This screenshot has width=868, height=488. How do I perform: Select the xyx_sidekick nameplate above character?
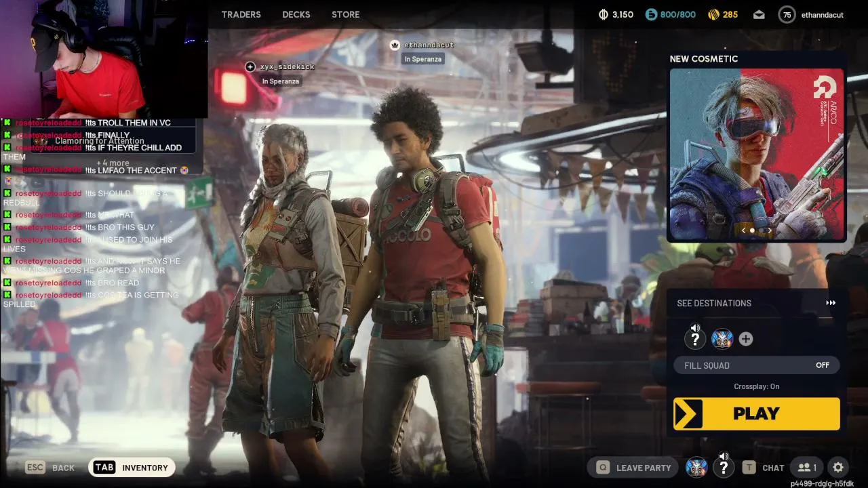coord(287,67)
